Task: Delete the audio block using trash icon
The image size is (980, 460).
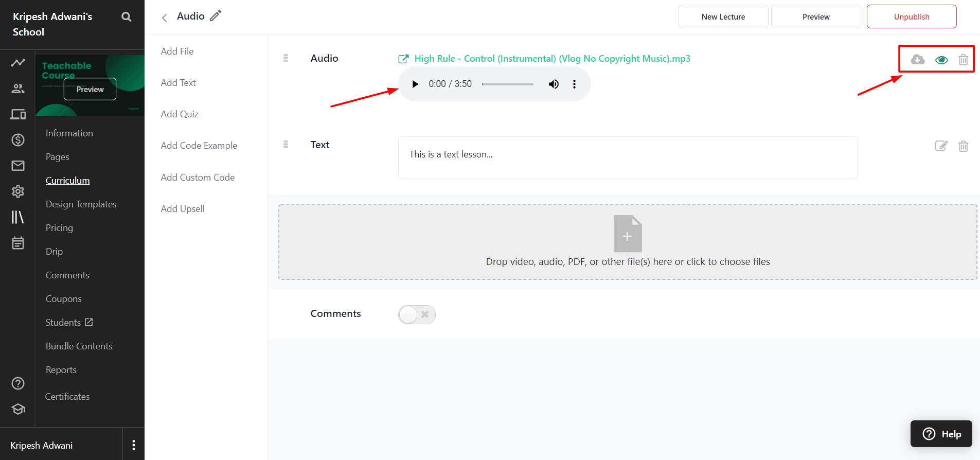Action: [x=963, y=60]
